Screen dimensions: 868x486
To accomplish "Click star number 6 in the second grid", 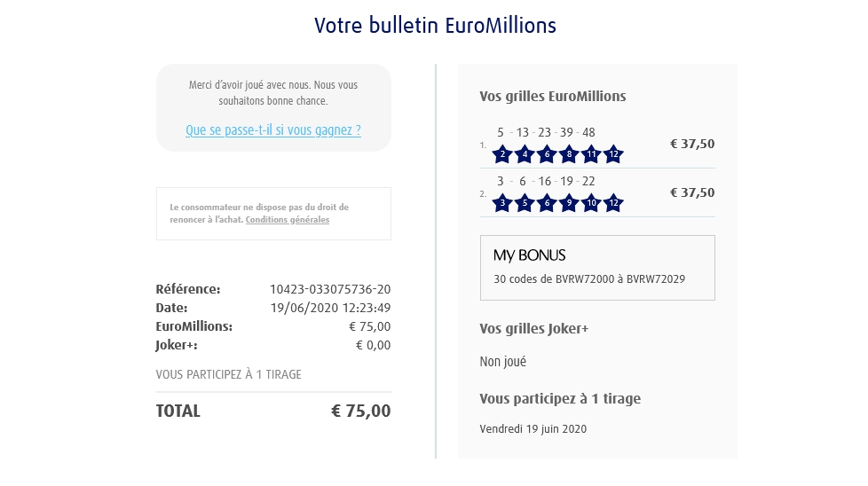I will 548,204.
